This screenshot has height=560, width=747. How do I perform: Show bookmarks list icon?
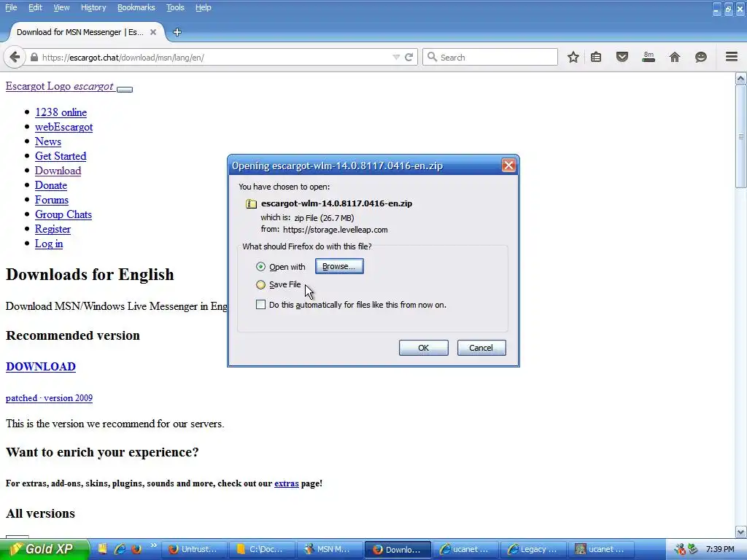pos(595,57)
